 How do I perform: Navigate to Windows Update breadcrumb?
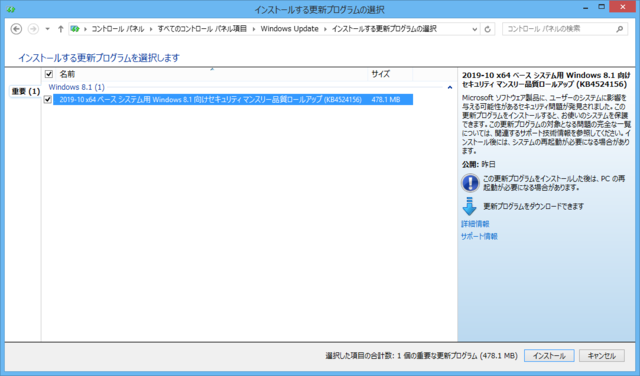click(x=289, y=29)
